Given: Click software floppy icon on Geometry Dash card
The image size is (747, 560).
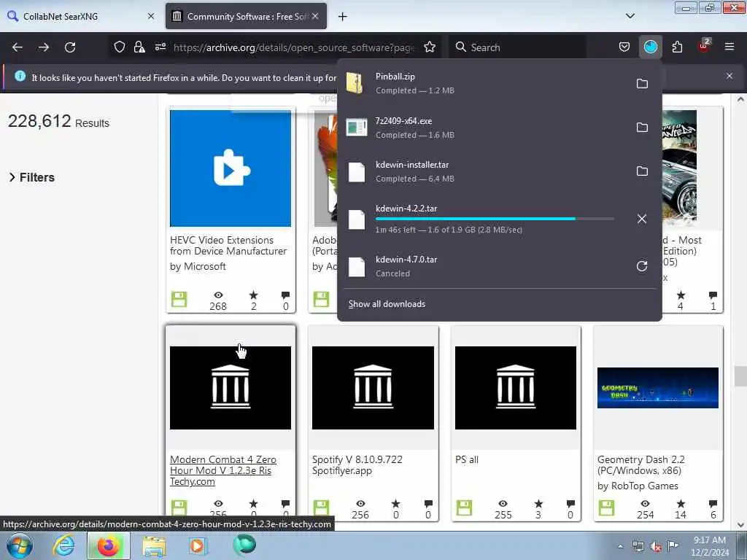Looking at the screenshot, I should (x=606, y=507).
